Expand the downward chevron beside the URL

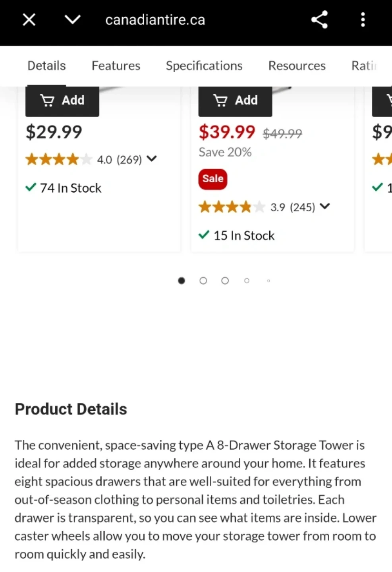(72, 19)
